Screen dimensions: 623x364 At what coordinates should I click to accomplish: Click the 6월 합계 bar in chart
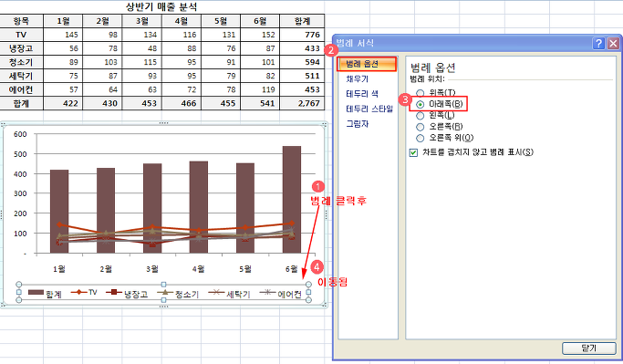coord(292,200)
